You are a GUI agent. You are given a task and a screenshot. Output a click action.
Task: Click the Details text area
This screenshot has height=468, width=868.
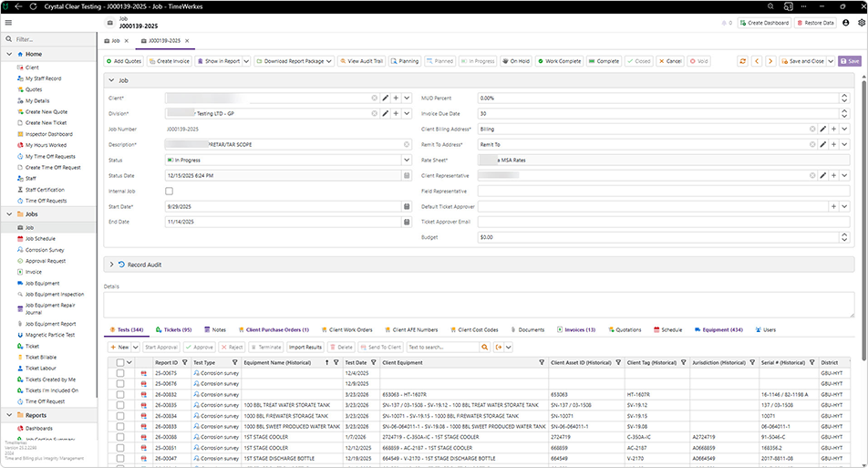[x=479, y=305]
